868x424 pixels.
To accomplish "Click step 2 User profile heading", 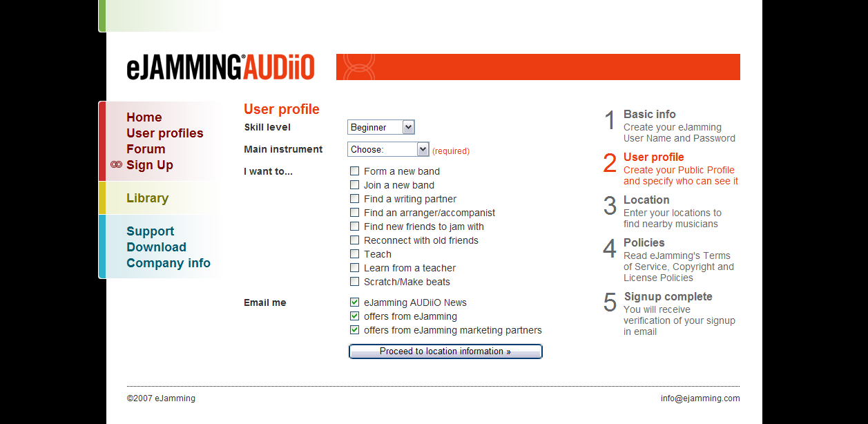I will (654, 157).
